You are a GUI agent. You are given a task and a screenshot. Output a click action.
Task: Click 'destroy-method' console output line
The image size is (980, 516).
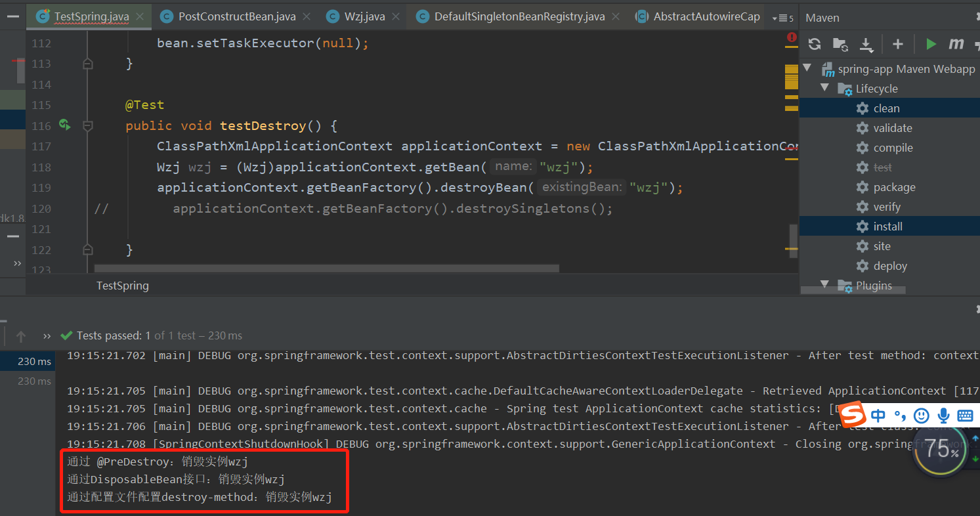(200, 497)
